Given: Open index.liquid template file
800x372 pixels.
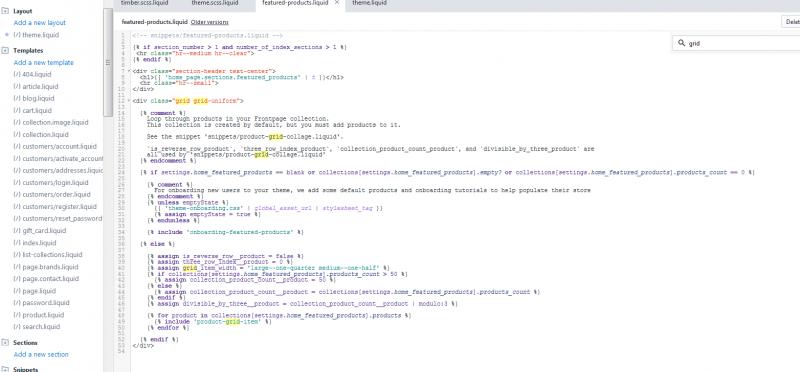Looking at the screenshot, I should click(x=35, y=243).
